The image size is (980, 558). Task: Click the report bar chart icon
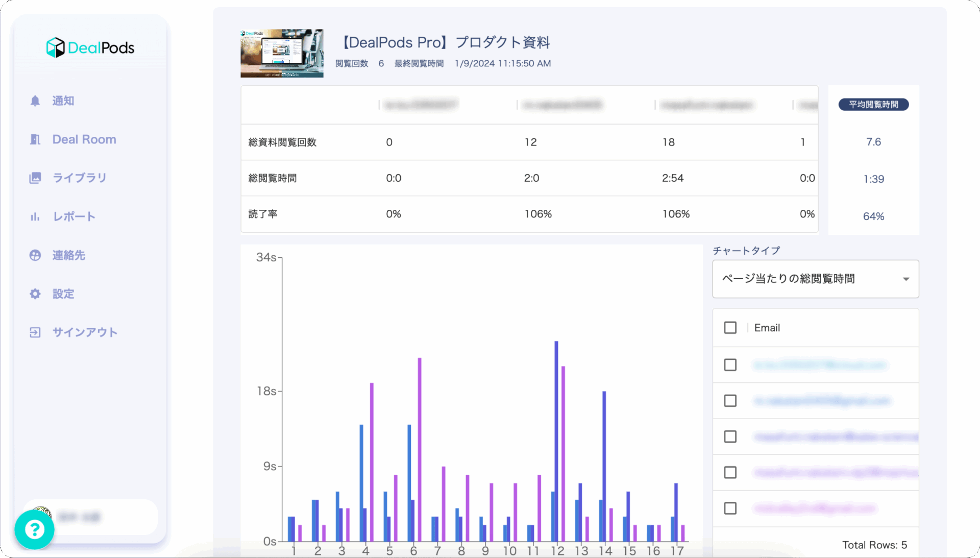point(35,216)
